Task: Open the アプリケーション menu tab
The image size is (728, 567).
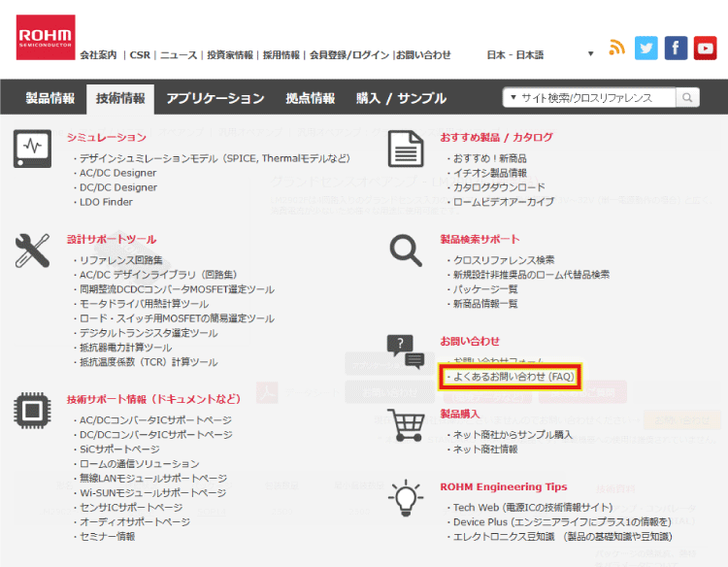Action: [x=215, y=98]
